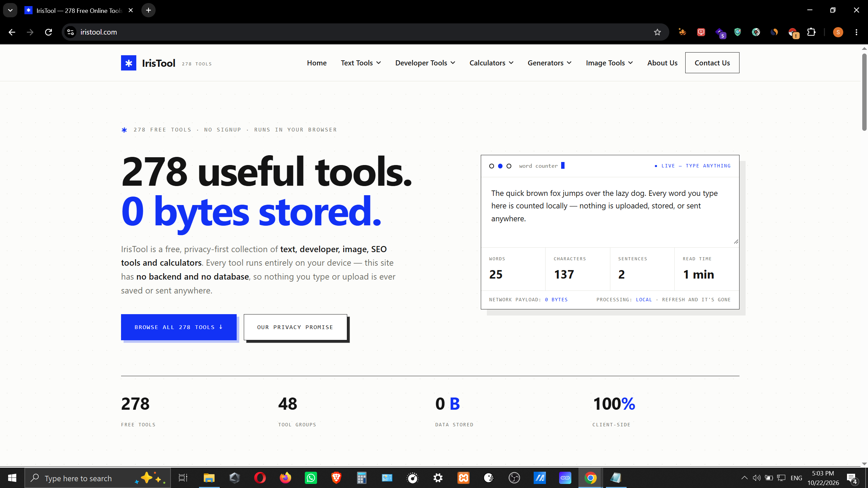Open the tab search dropdown arrow
868x488 pixels.
pyautogui.click(x=10, y=10)
